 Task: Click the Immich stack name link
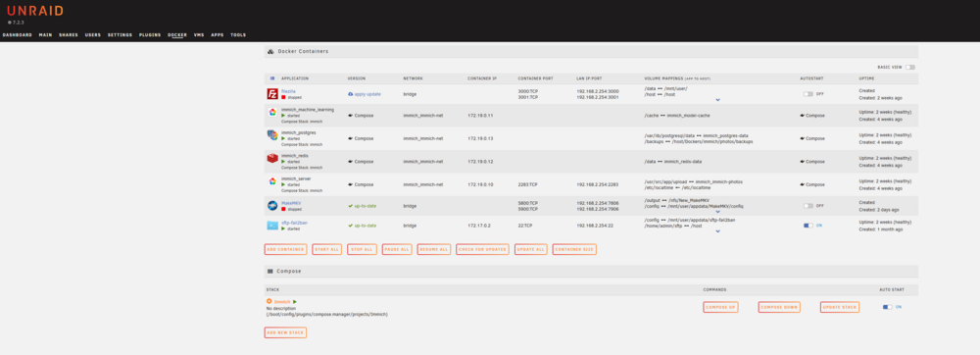pos(282,301)
